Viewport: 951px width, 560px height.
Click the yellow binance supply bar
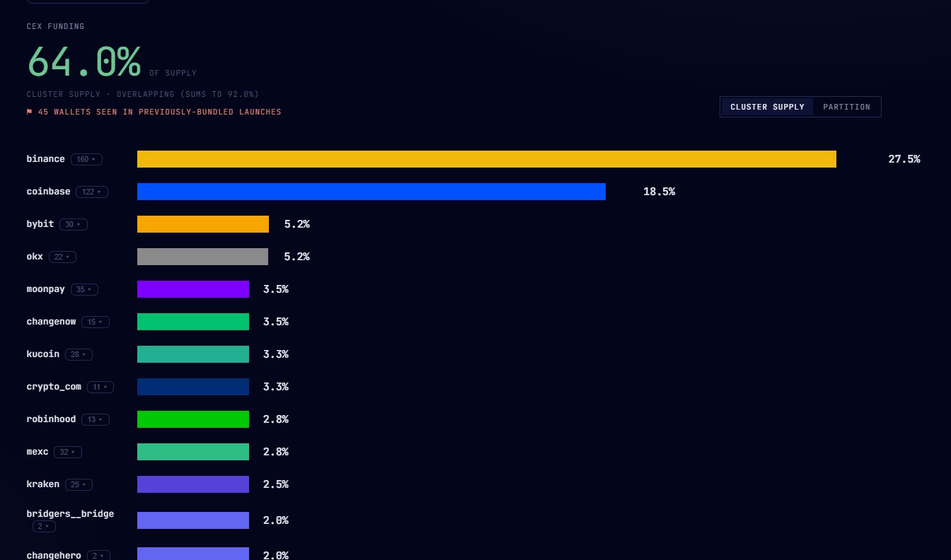(x=487, y=159)
